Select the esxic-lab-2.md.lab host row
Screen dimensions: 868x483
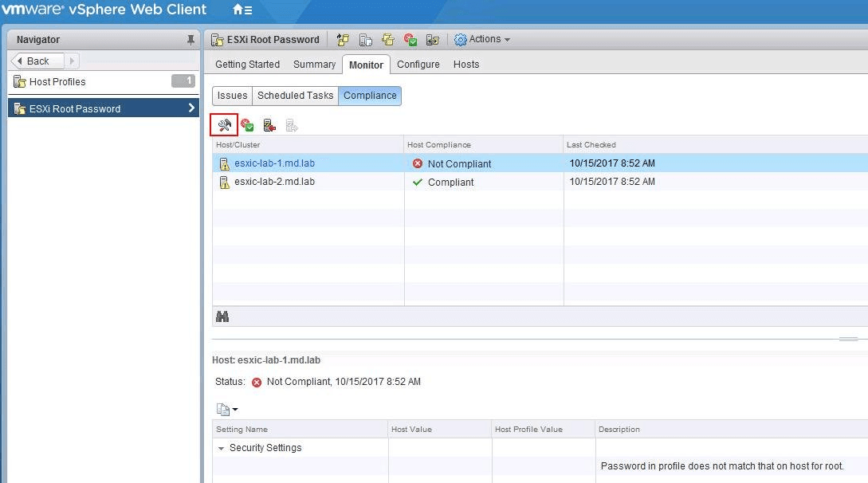point(274,182)
